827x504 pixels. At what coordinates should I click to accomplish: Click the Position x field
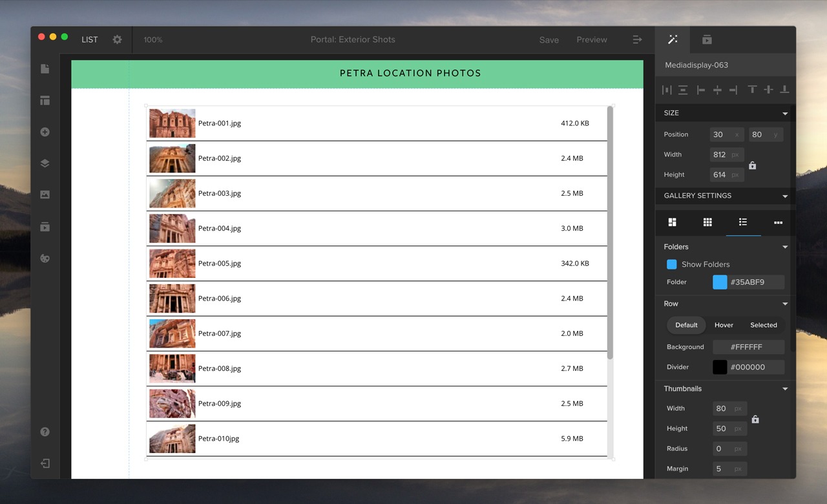(x=727, y=134)
